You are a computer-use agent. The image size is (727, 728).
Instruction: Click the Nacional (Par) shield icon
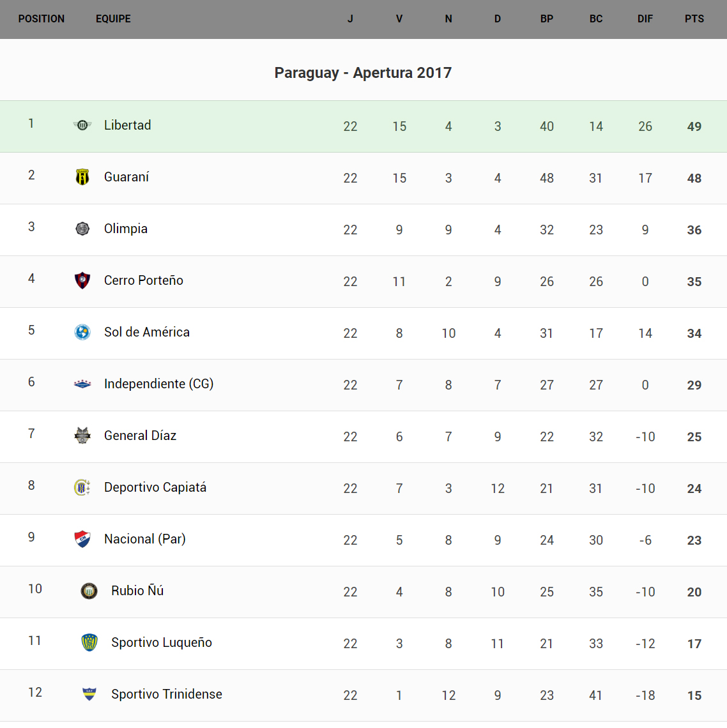point(82,539)
